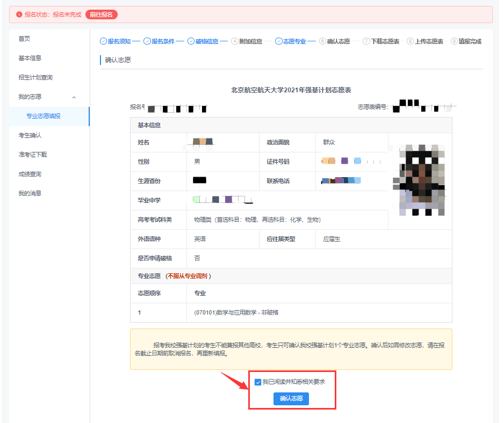Uncheck 我已阅读并知悉相关要求 checkbox
The height and width of the screenshot is (423, 504).
tap(258, 382)
